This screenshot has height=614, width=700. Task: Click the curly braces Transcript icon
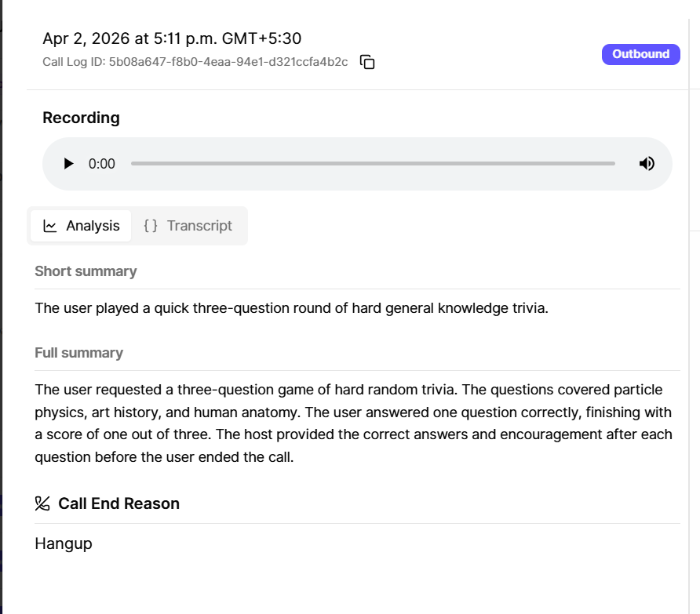click(151, 226)
